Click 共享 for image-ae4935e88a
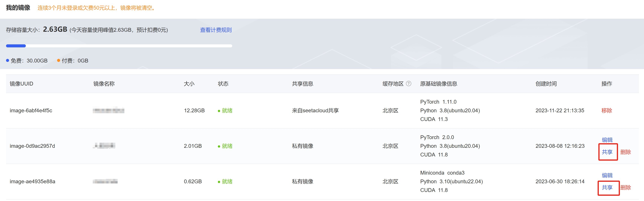Image resolution: width=644 pixels, height=201 pixels. tap(607, 187)
